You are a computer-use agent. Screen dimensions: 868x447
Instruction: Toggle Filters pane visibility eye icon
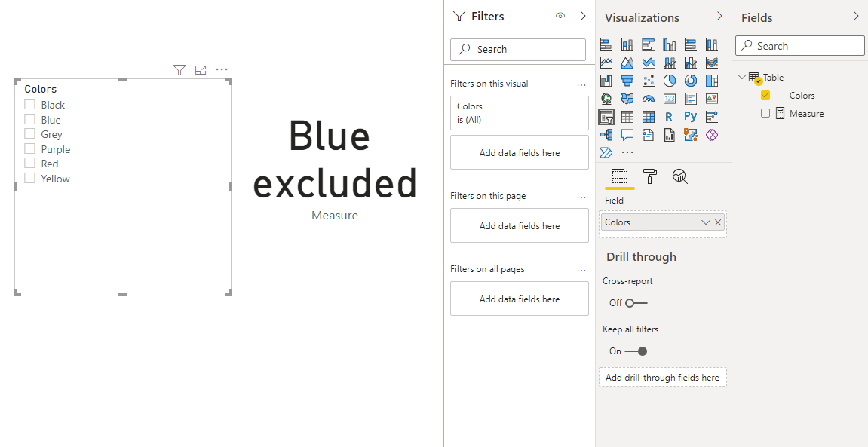coord(560,16)
